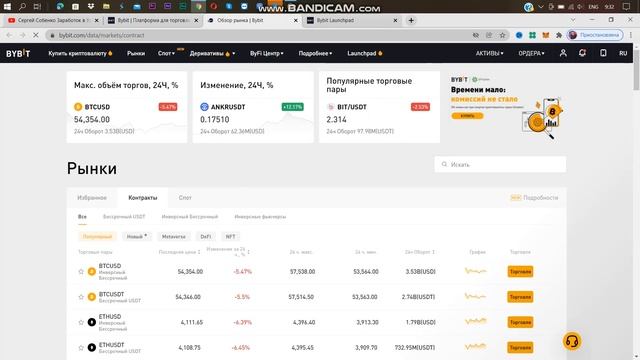
Task: Select the Инверсный Бессрочный filter
Action: pyautogui.click(x=190, y=217)
